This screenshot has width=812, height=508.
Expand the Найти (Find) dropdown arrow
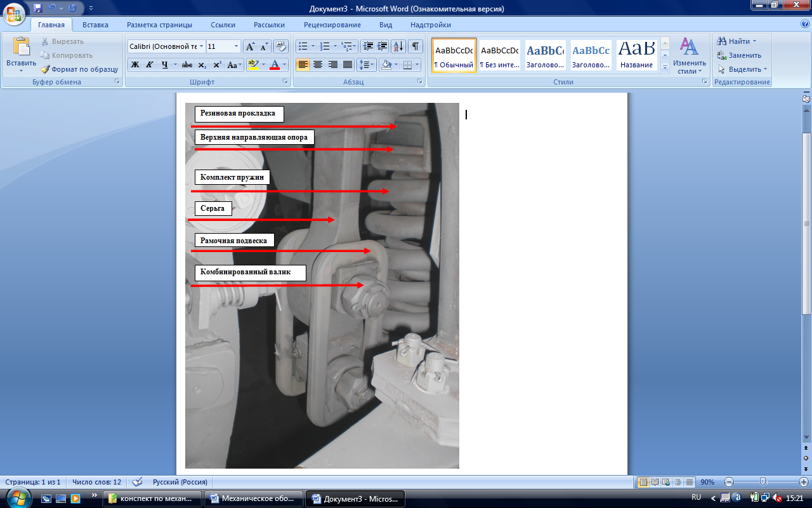754,41
